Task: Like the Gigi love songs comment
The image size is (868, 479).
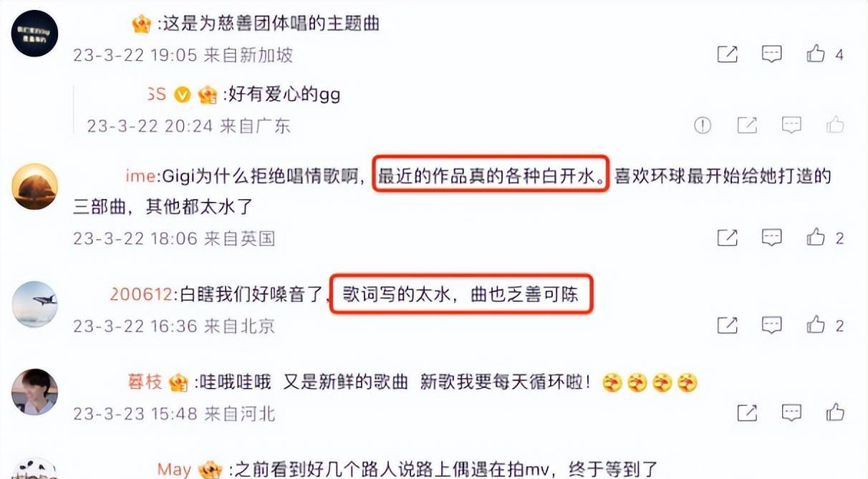Action: [816, 237]
